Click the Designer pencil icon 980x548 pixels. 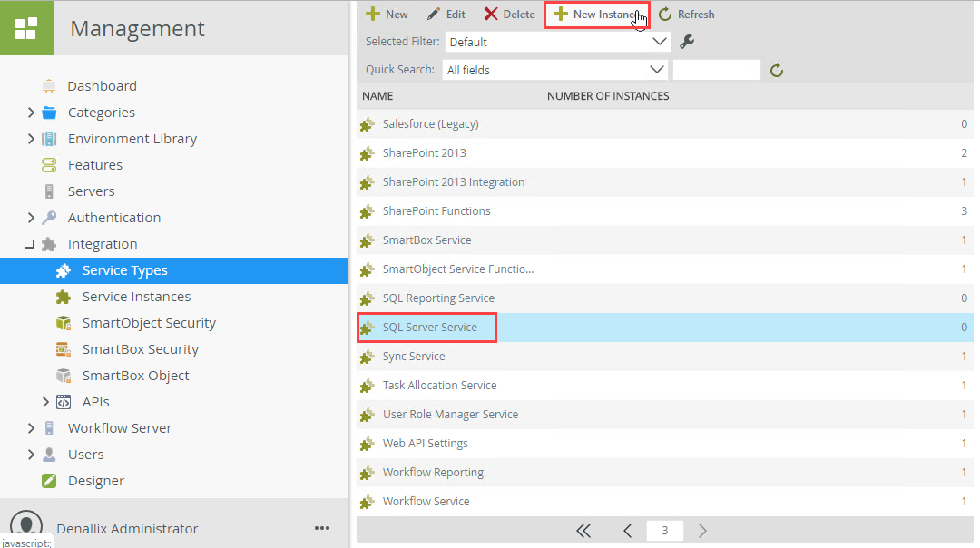click(x=49, y=481)
